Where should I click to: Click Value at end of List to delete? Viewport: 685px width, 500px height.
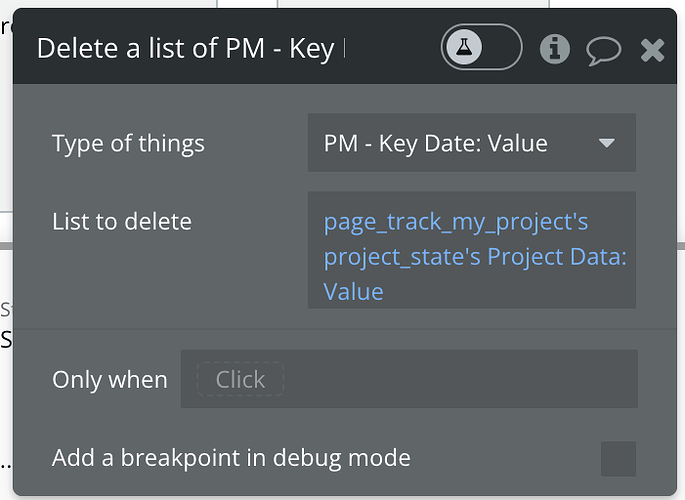pos(353,291)
